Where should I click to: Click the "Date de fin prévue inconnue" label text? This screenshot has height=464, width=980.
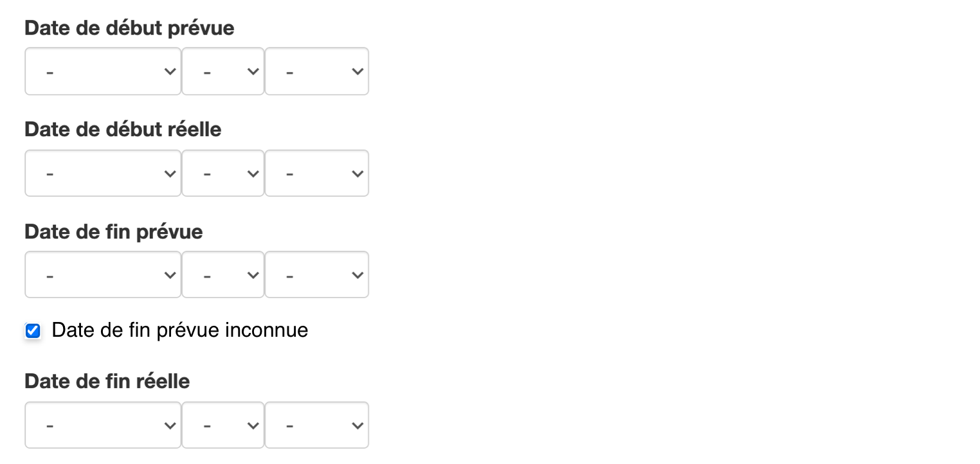point(179,330)
